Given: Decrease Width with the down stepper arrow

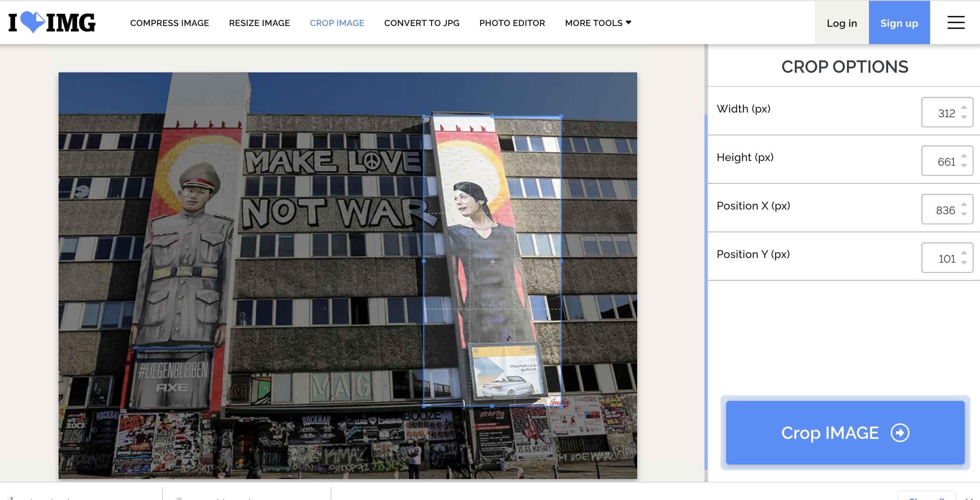Looking at the screenshot, I should pos(964,117).
